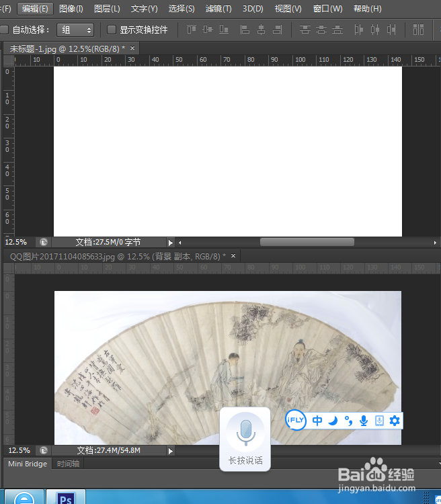
Task: Click the distribute right edges icon
Action: coord(391,30)
